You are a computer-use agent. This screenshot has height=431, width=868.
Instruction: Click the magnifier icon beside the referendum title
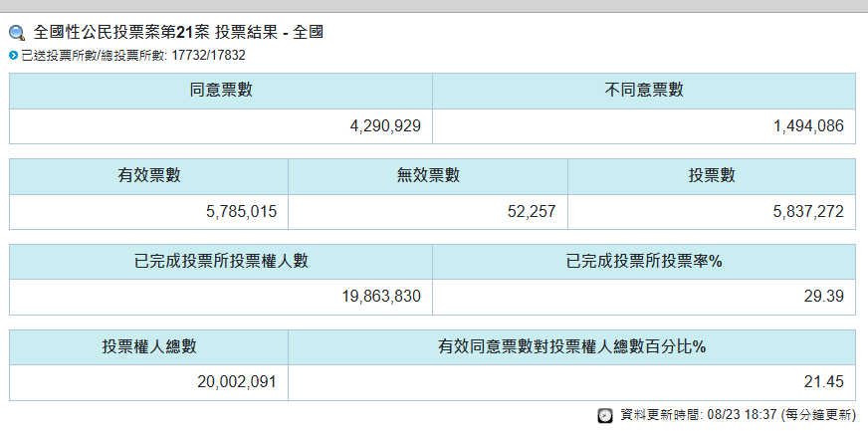(17, 33)
